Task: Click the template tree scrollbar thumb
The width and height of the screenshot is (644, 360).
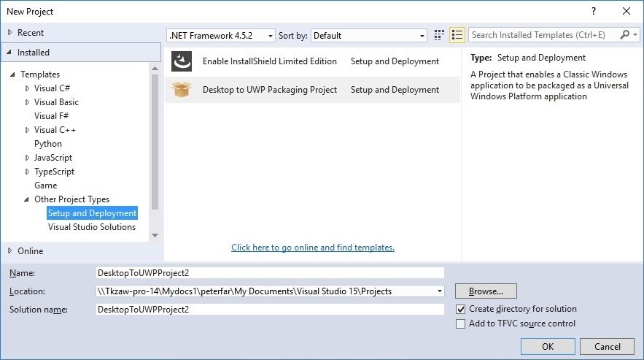Action: 155,142
